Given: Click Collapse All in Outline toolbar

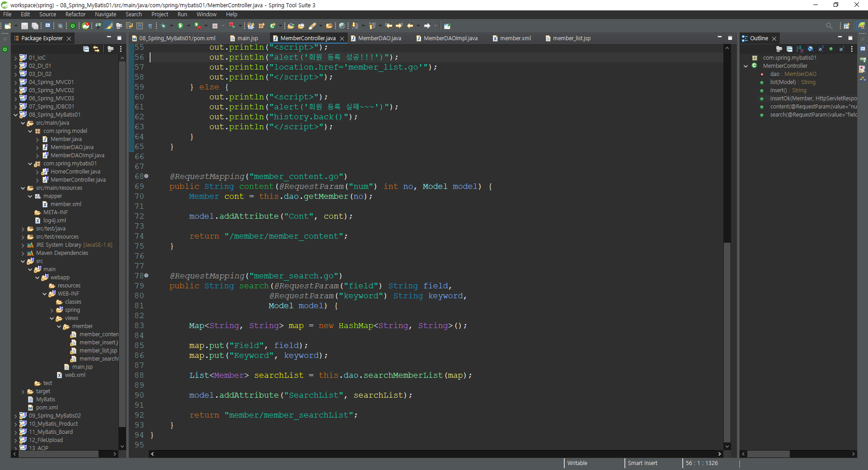Looking at the screenshot, I should 789,49.
